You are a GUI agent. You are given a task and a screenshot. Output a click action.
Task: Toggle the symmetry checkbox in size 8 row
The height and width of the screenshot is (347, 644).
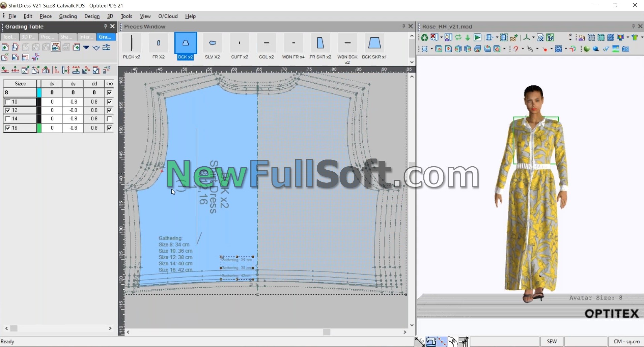click(x=109, y=92)
